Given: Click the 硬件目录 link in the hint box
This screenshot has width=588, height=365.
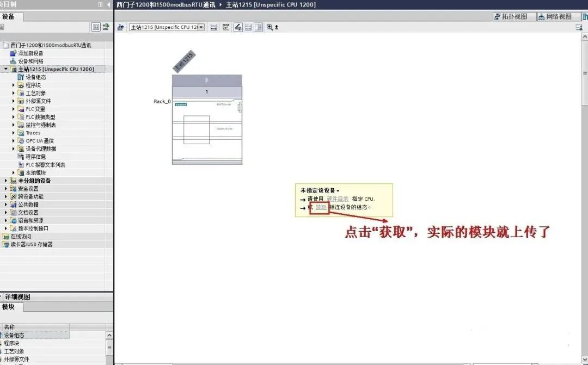Looking at the screenshot, I should click(x=338, y=199).
